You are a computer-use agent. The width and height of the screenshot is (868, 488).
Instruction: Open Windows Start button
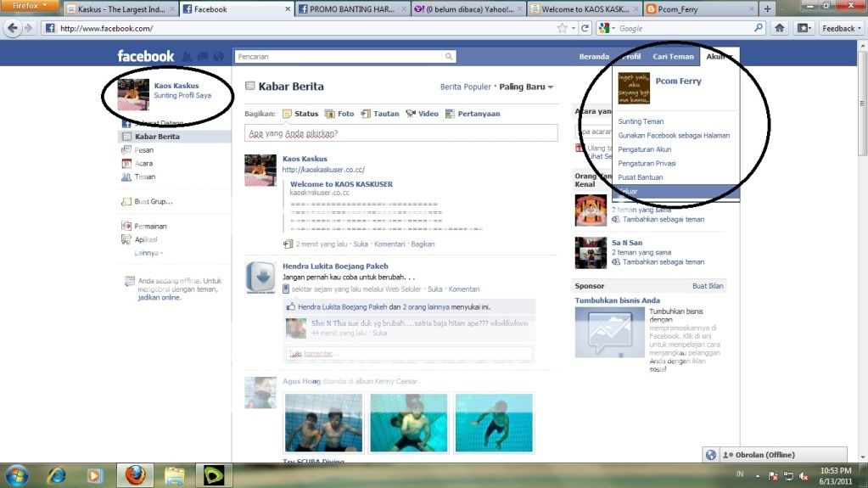[x=17, y=476]
